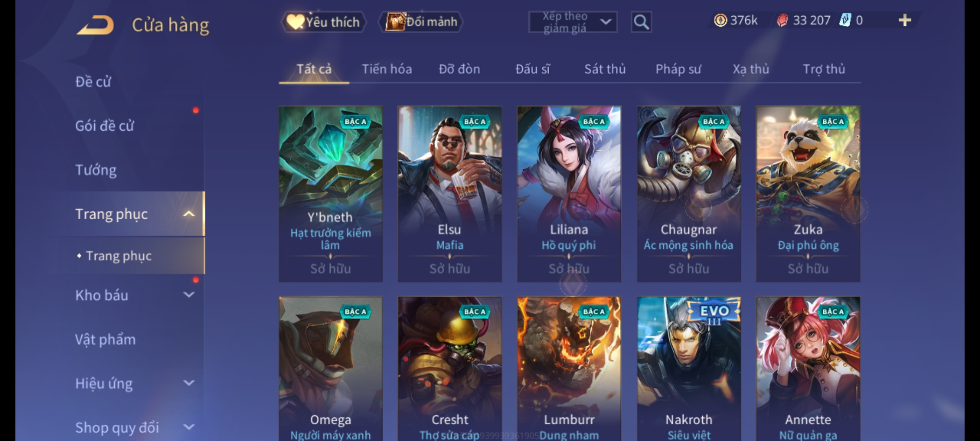Screen dimensions: 980x441
Task: Tap the golden back arrow icon
Action: point(95,25)
